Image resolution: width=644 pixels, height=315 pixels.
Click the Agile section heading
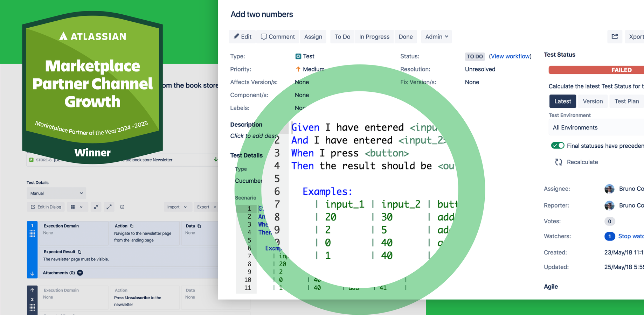(x=551, y=287)
